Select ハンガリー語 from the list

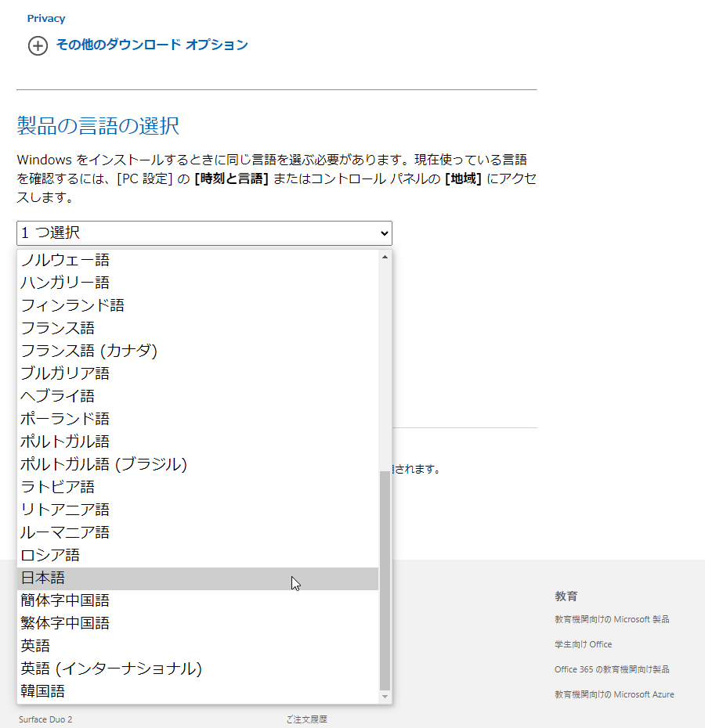pos(197,283)
